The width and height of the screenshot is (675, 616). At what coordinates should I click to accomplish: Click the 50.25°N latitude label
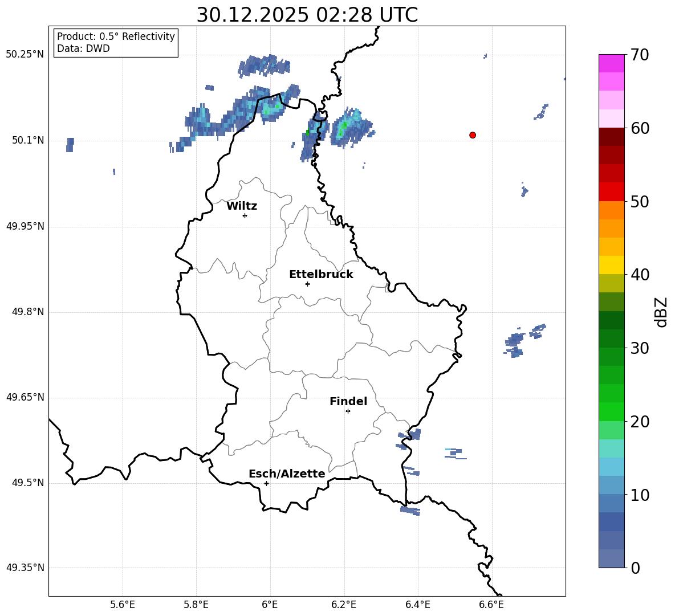point(25,55)
